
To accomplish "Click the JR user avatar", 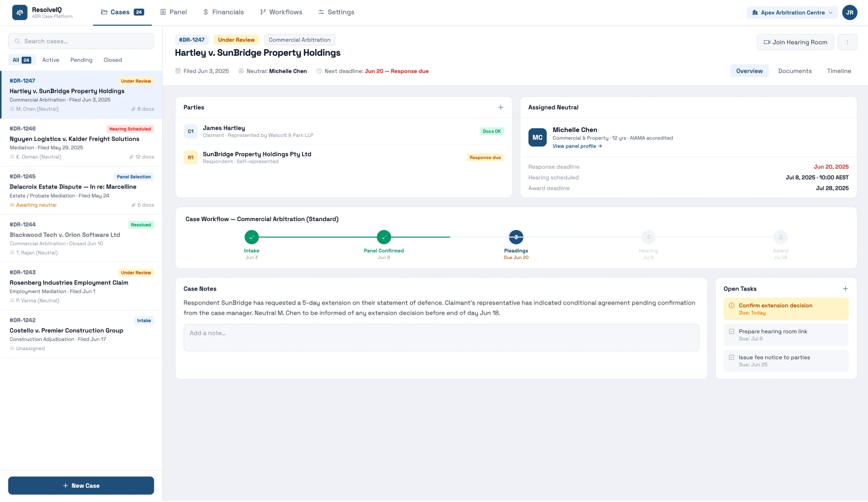I will (x=850, y=13).
